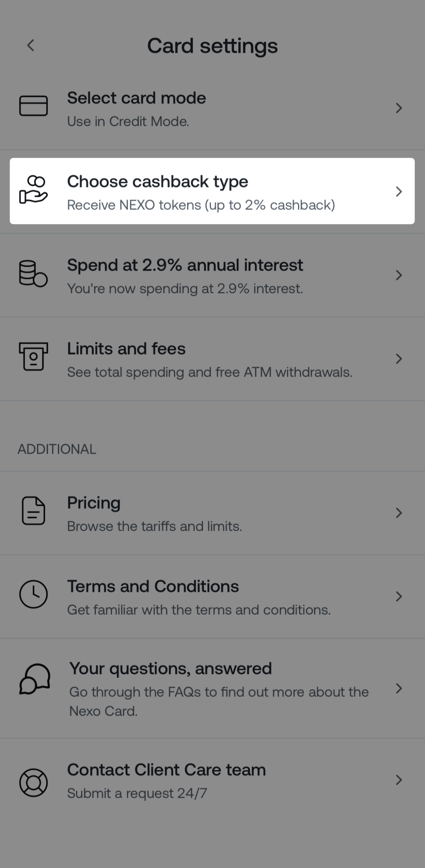Screen dimensions: 425x868
Task: Tap the lifebuoy Client Care icon
Action: 33,783
